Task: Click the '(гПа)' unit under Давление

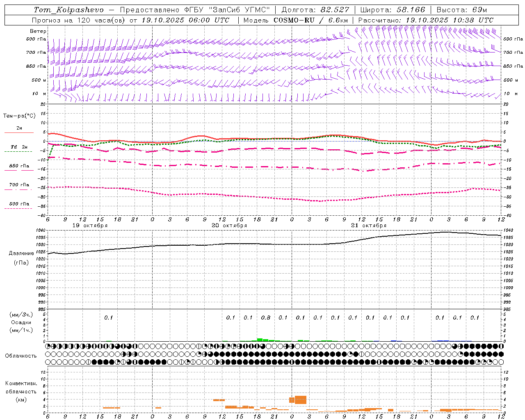Action: (21, 263)
